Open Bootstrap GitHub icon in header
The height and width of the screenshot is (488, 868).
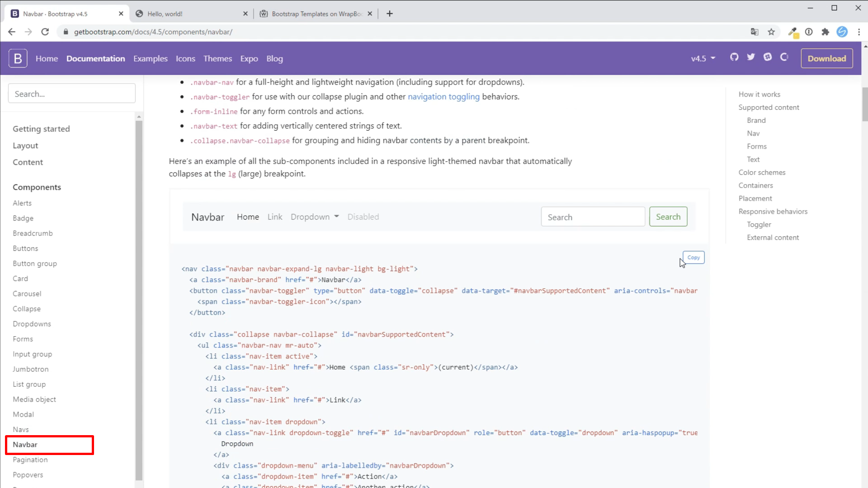point(734,57)
